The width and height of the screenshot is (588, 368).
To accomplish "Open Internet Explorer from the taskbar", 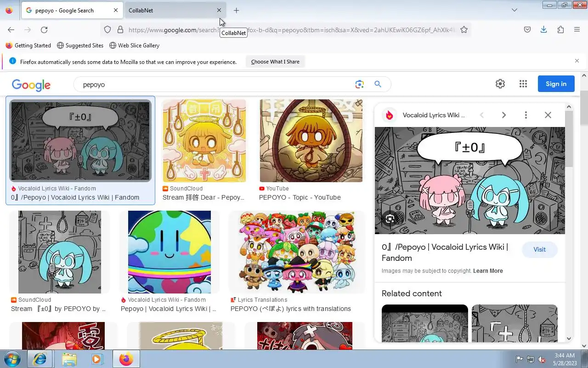I will (40, 359).
